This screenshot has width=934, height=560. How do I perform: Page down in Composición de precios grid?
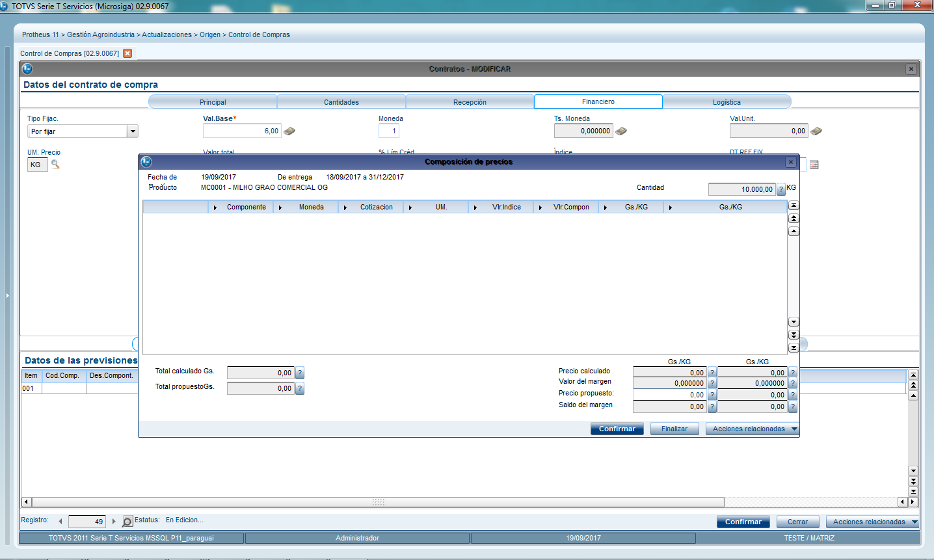point(794,334)
